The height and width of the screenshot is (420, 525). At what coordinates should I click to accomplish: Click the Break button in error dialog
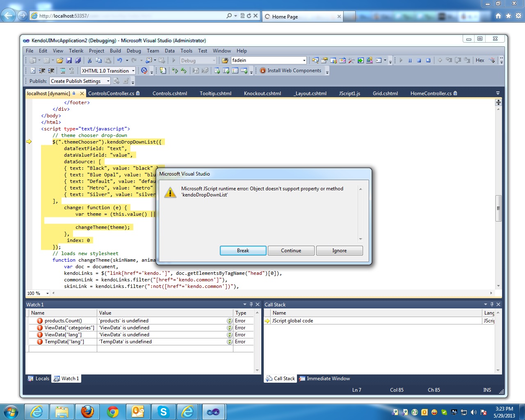(x=243, y=251)
